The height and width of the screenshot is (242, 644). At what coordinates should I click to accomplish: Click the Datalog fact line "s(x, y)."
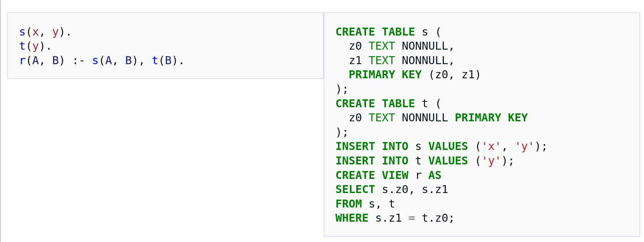[x=45, y=32]
